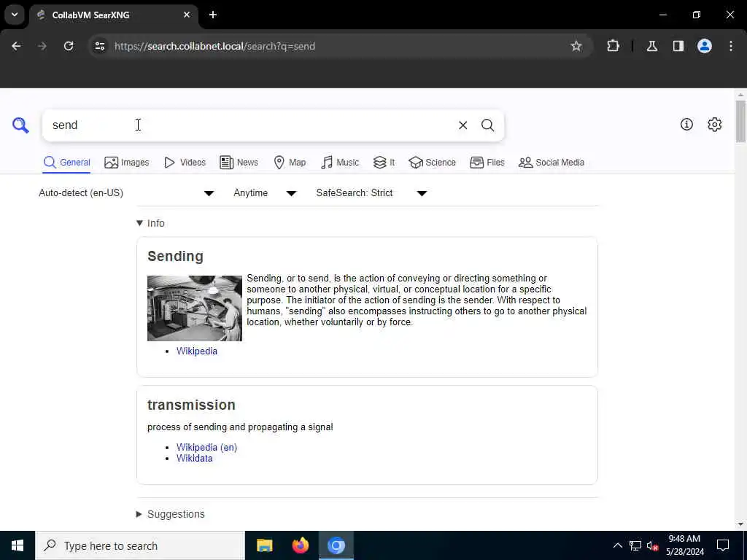The width and height of the screenshot is (747, 560).
Task: Open site information icon in address bar
Action: click(99, 46)
